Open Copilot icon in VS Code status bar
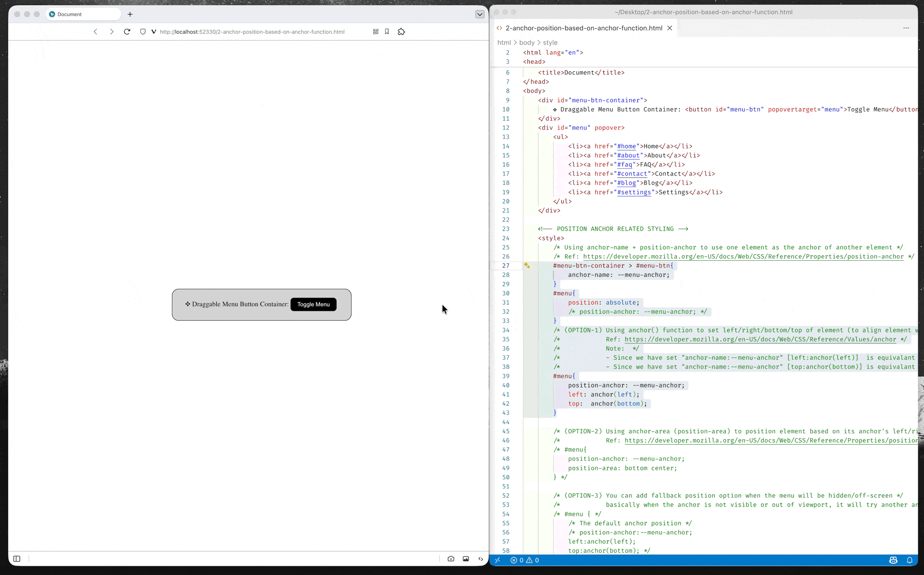The height and width of the screenshot is (575, 924). pyautogui.click(x=893, y=560)
